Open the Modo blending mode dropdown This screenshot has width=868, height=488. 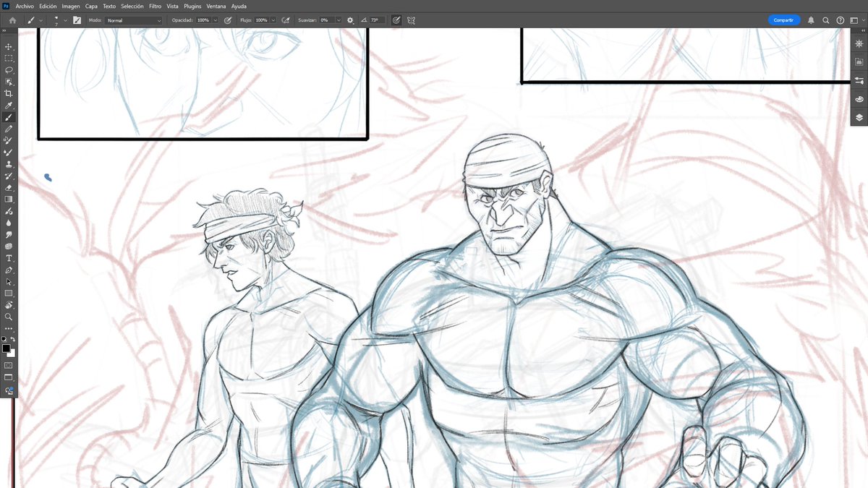coord(134,20)
